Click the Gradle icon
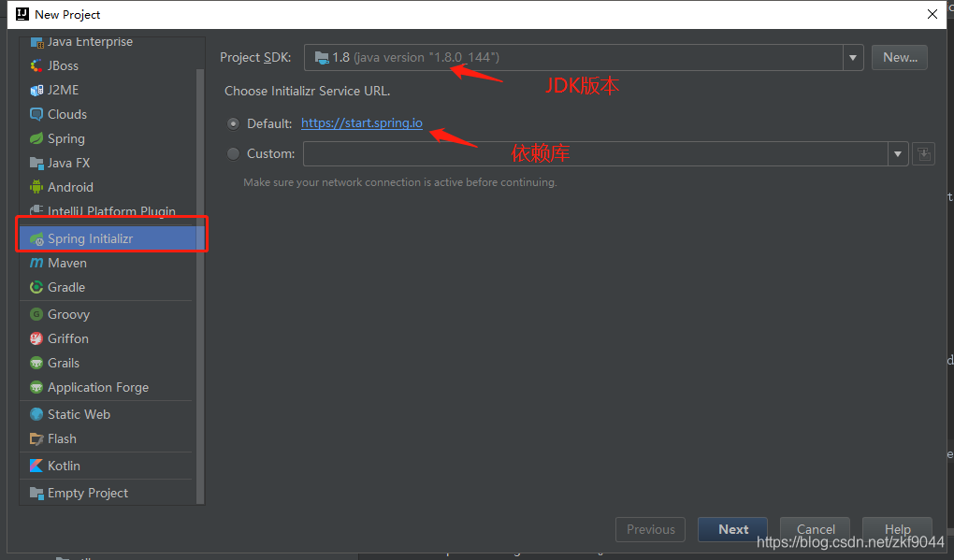The image size is (954, 560). click(36, 288)
